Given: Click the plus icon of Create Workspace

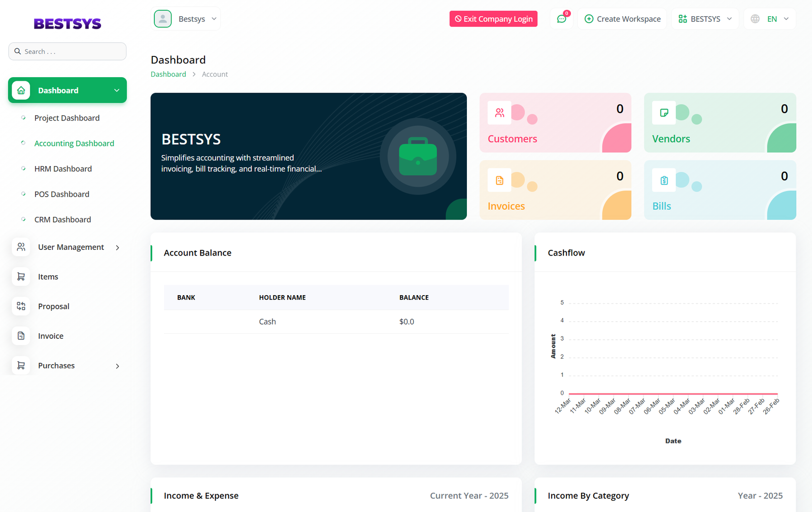Looking at the screenshot, I should tap(589, 19).
